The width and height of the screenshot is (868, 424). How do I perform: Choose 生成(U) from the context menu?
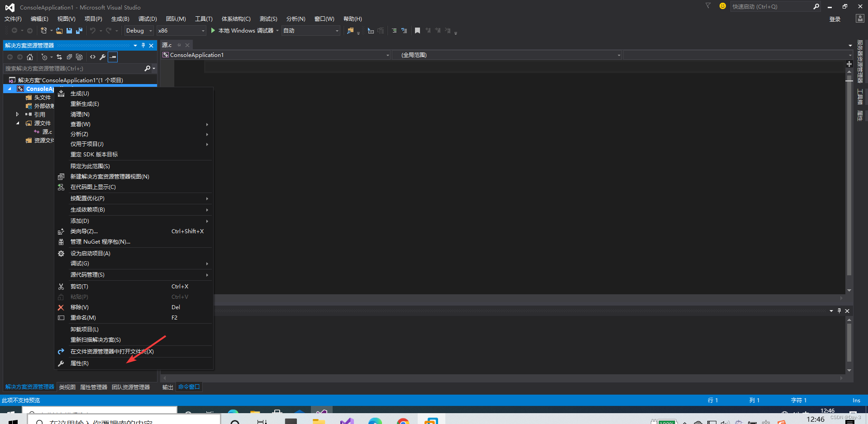tap(134, 94)
